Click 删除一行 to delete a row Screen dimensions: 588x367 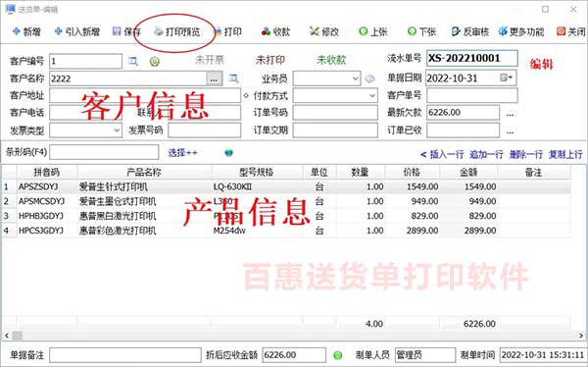point(525,154)
